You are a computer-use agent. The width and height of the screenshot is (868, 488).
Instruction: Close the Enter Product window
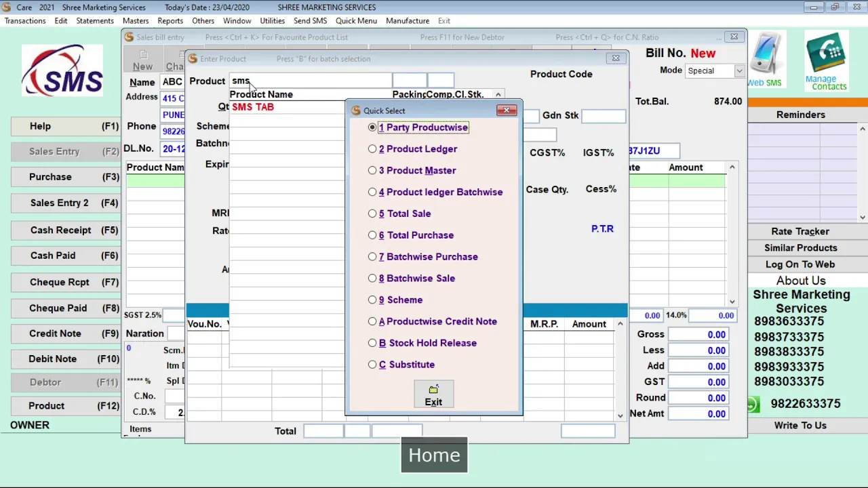[x=616, y=58]
